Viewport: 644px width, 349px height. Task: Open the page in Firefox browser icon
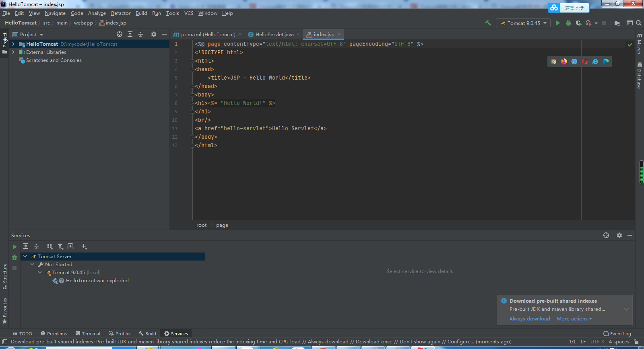pyautogui.click(x=564, y=62)
